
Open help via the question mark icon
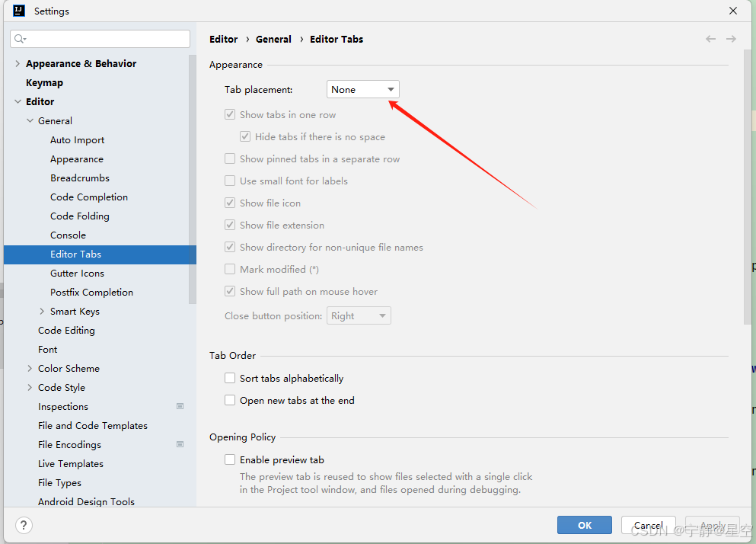click(x=24, y=525)
